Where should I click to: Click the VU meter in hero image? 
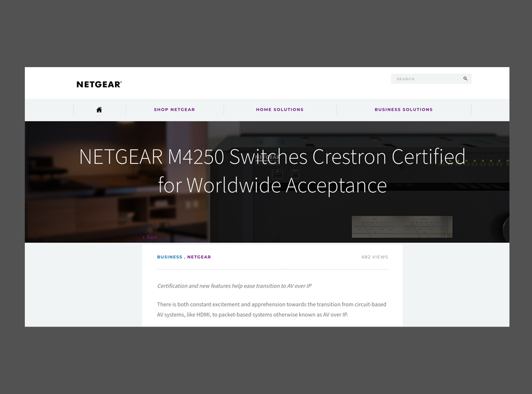402,227
